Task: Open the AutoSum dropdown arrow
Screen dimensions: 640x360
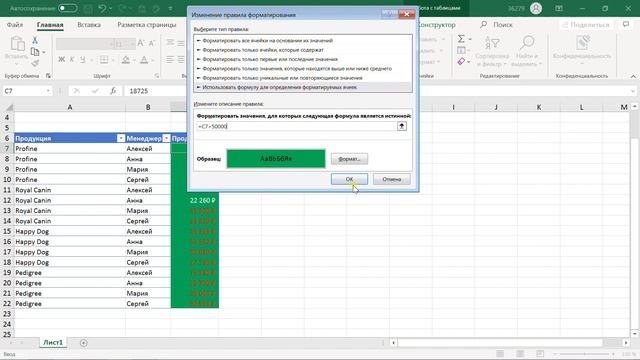Action: (x=470, y=39)
